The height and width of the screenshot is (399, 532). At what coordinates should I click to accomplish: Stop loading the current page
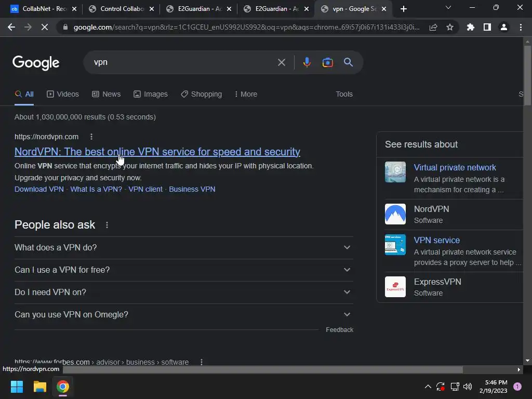tap(45, 27)
